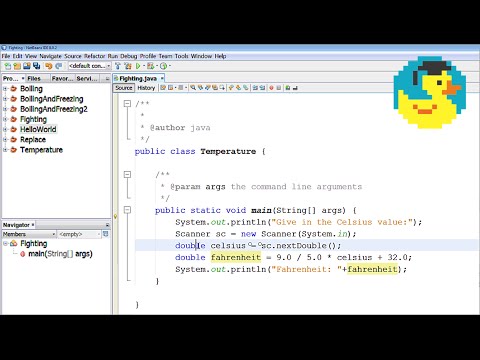Click the Previous Bookmark icon
This screenshot has height=360, width=480.
(231, 88)
